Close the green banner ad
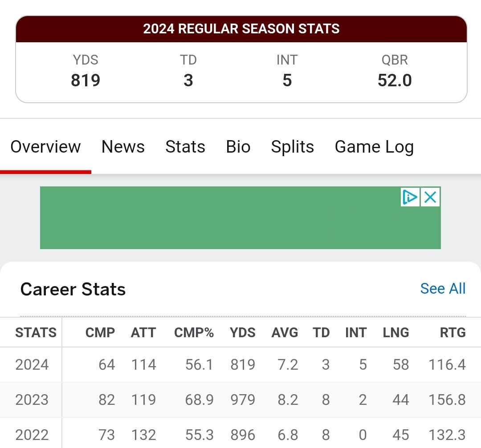This screenshot has height=448, width=481. click(x=430, y=197)
